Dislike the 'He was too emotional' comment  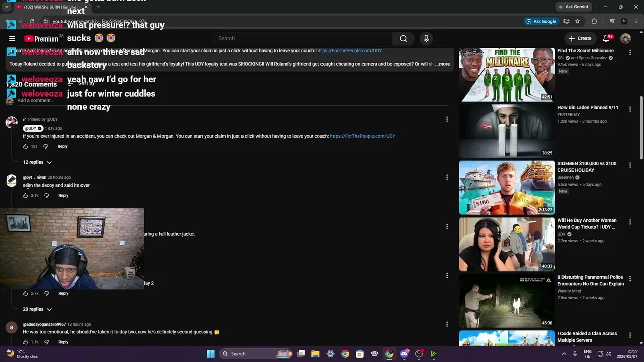46,342
